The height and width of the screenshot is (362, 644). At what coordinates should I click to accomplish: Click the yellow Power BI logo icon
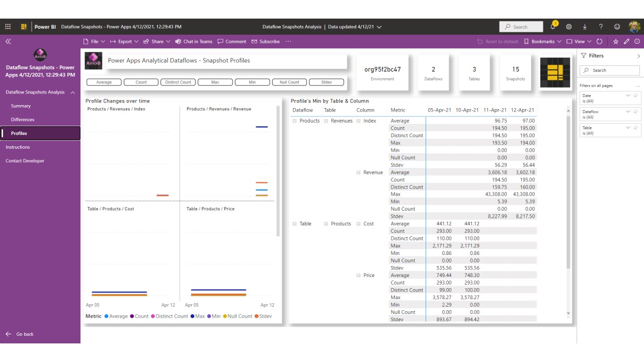[x=24, y=27]
